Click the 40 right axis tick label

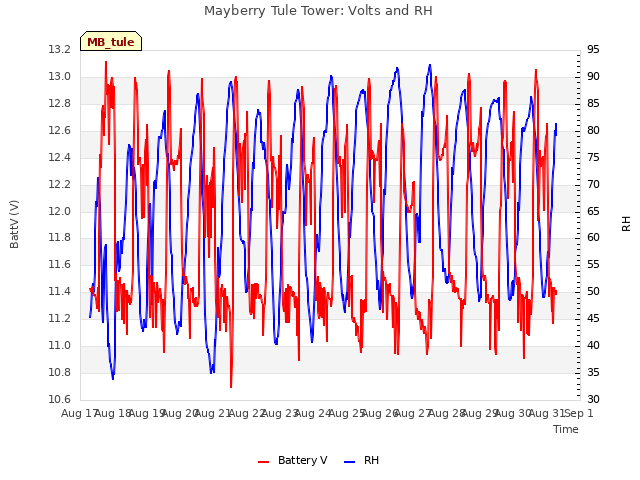(x=593, y=345)
